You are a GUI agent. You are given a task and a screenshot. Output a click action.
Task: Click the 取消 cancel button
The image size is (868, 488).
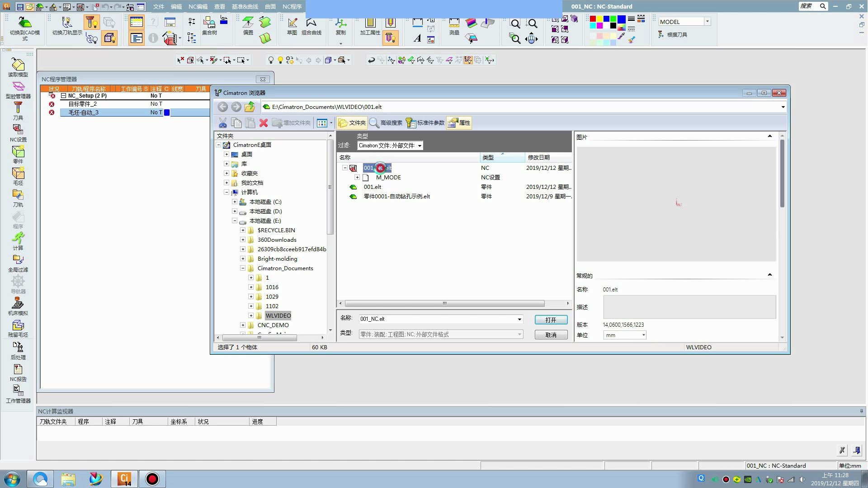click(x=551, y=335)
